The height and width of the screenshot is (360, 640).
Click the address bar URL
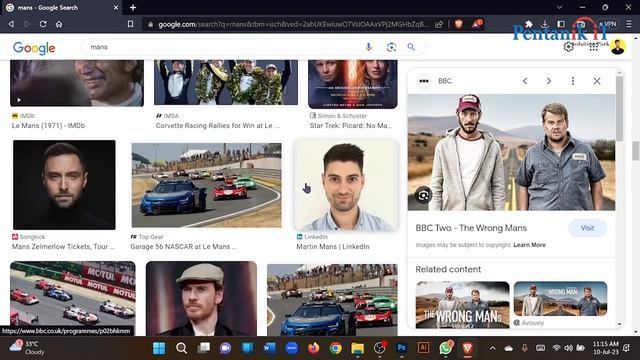click(x=292, y=24)
